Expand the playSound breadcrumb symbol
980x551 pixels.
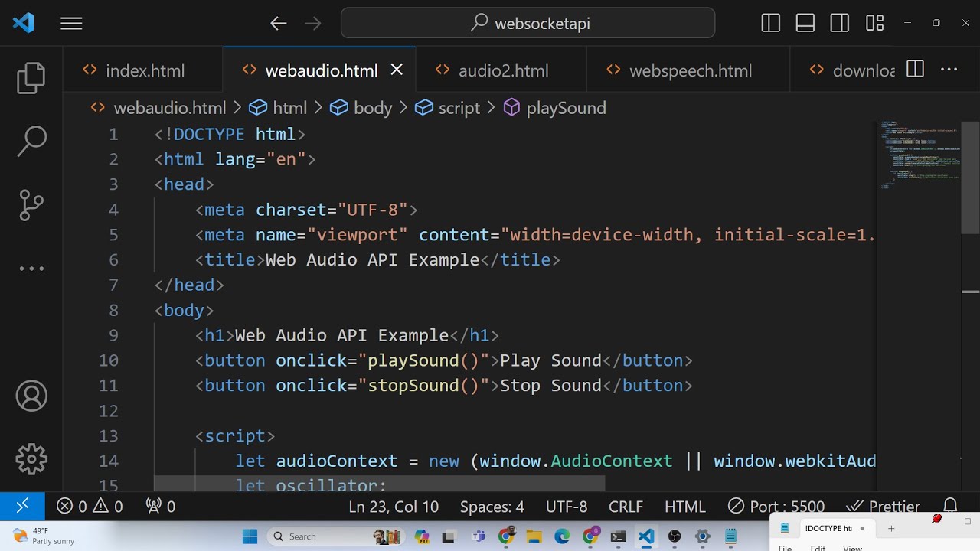pos(565,108)
